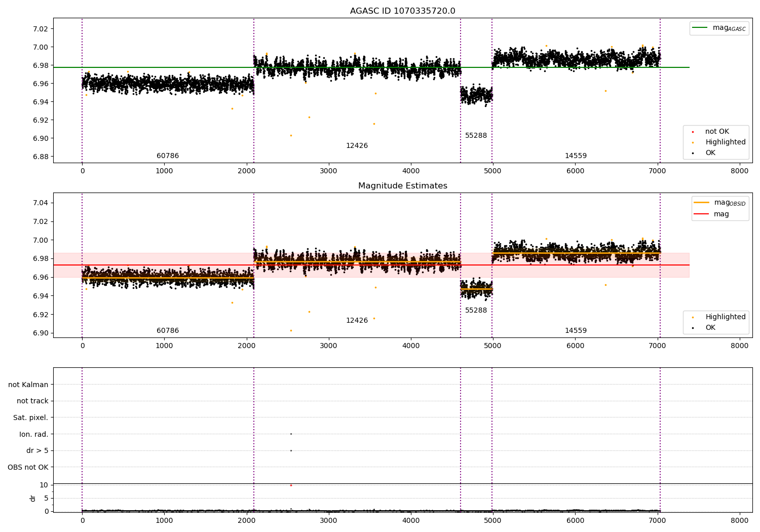Click OBSID label 55288 in Magnitude Estimates plot
The height and width of the screenshot is (532, 760).
476,311
